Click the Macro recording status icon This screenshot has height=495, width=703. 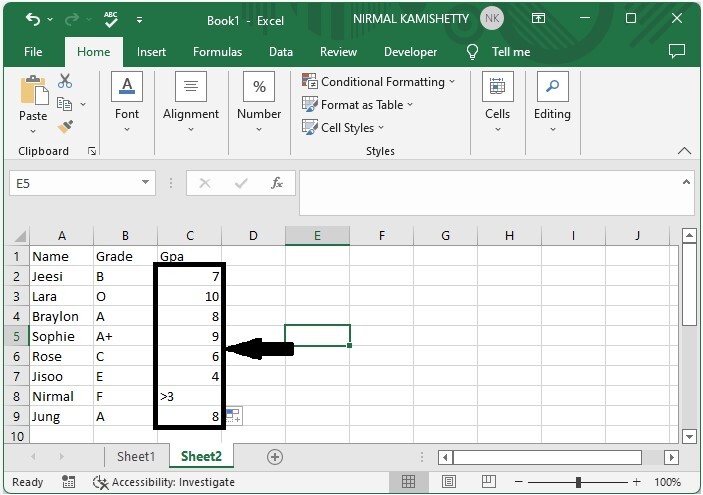69,482
